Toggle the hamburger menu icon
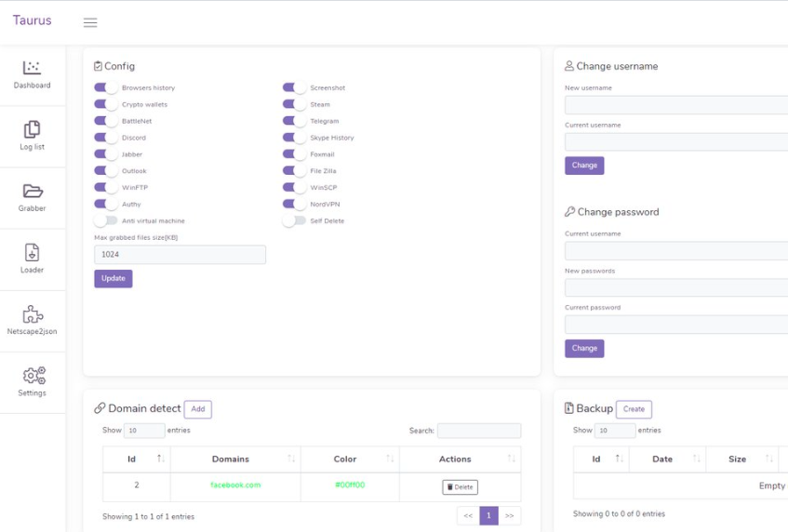Image resolution: width=788 pixels, height=532 pixels. pyautogui.click(x=90, y=22)
